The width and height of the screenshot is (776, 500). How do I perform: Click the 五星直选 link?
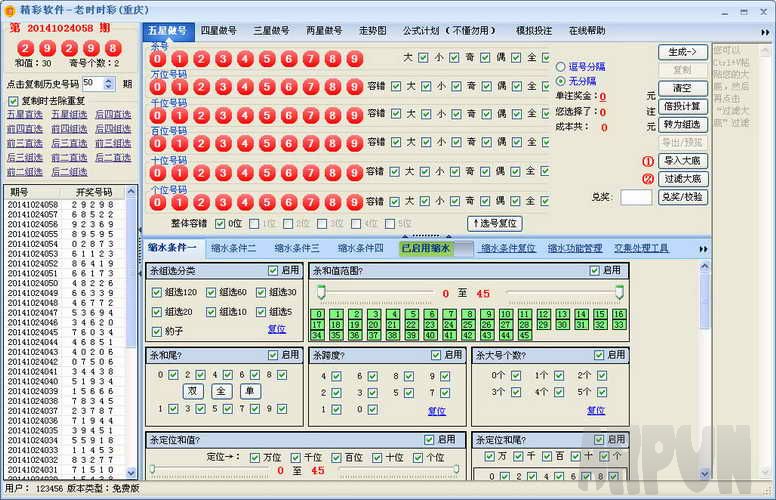25,114
